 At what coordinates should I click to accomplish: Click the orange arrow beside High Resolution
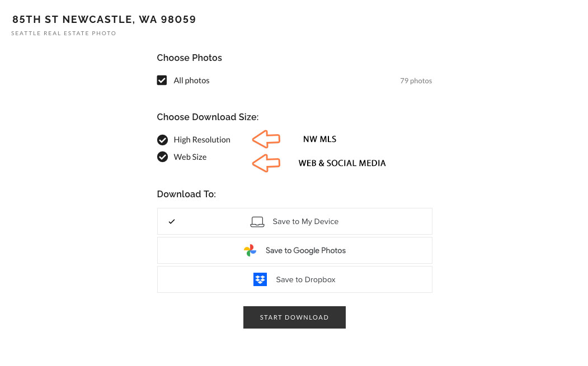(x=266, y=139)
